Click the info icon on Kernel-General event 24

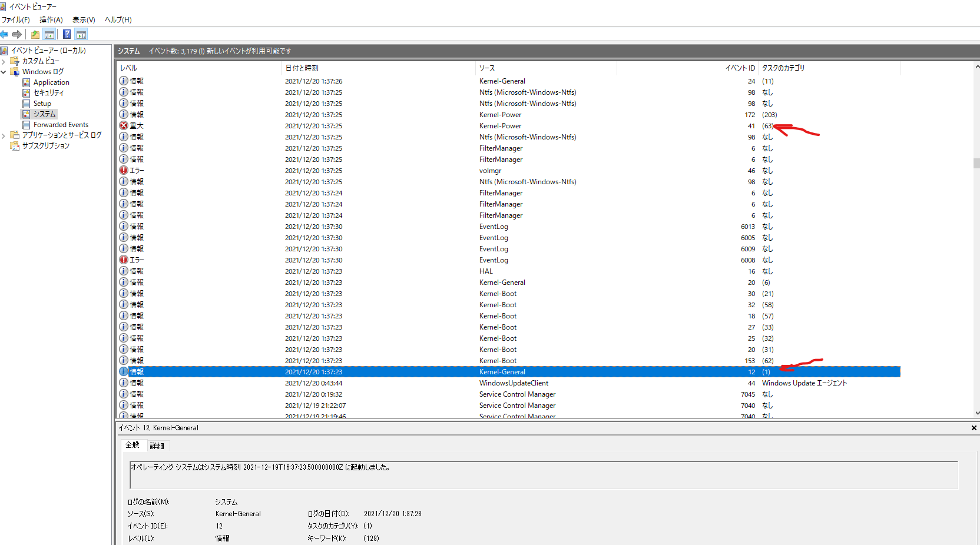(124, 81)
